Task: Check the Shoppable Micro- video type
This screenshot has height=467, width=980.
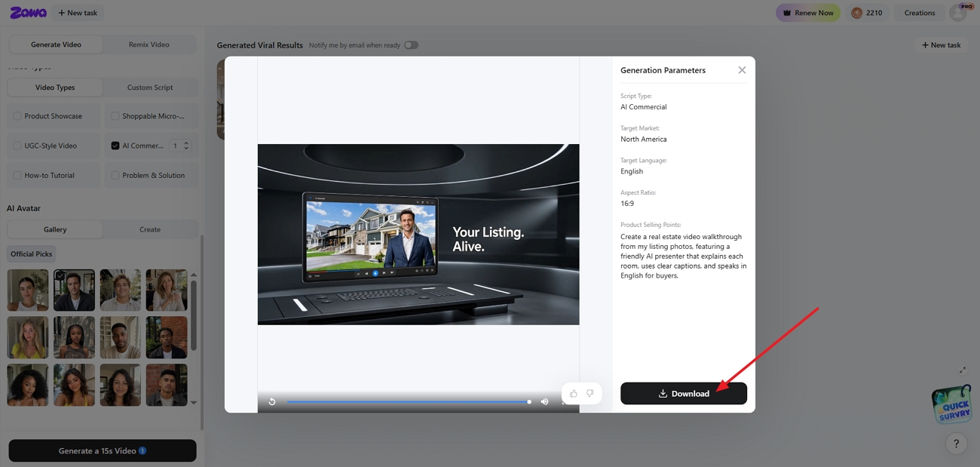Action: [115, 116]
